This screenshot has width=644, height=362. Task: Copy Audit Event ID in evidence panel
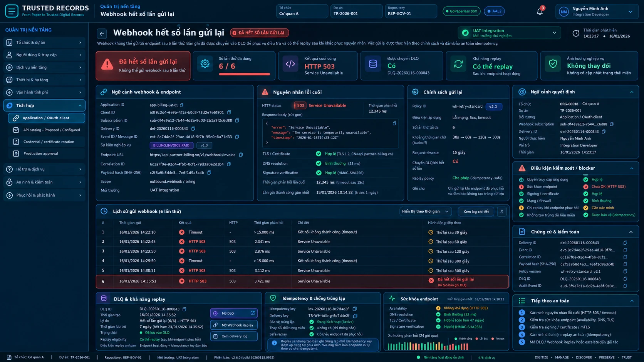[x=625, y=286]
